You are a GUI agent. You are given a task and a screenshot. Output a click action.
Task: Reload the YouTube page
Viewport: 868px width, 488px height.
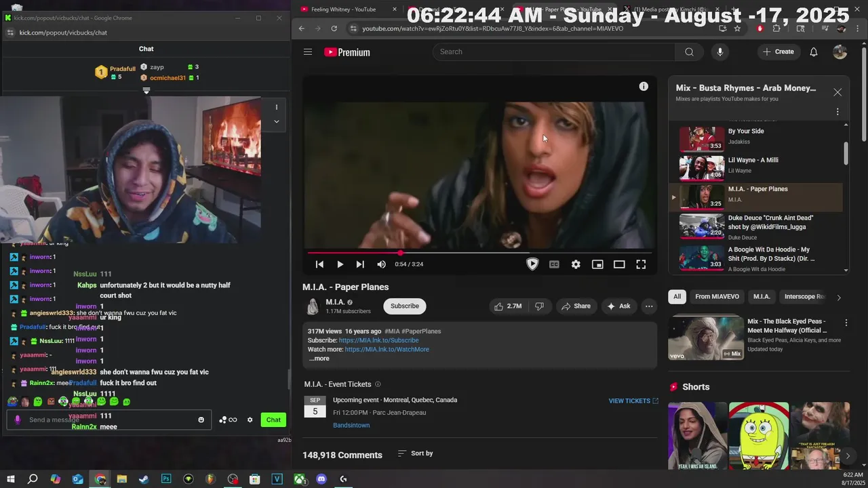click(x=334, y=28)
